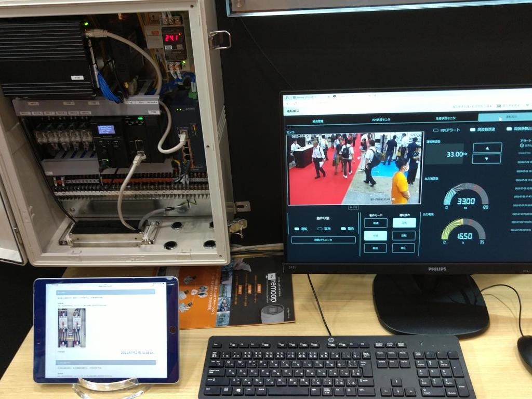The image size is (532, 399).
Task: Enable the INVアラート toggle
Action: tap(434, 130)
